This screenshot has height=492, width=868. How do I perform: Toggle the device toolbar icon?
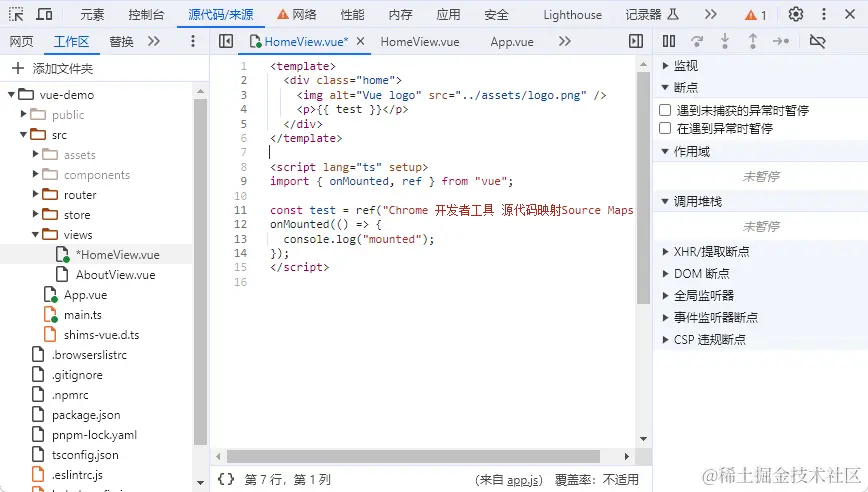(44, 14)
